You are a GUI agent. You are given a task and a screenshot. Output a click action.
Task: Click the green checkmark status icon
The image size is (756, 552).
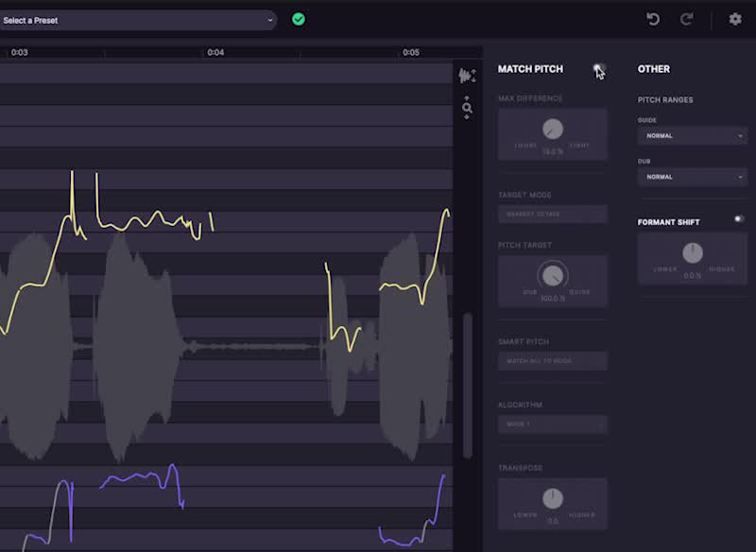tap(299, 19)
